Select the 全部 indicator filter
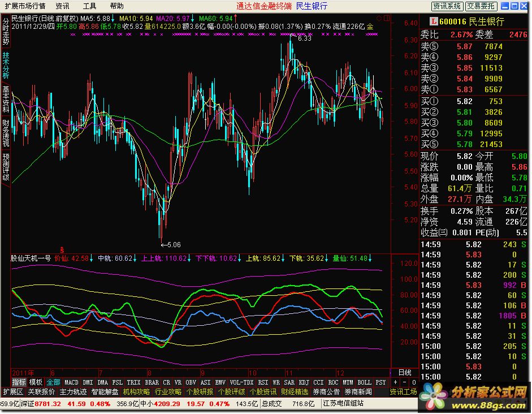 click(x=53, y=382)
